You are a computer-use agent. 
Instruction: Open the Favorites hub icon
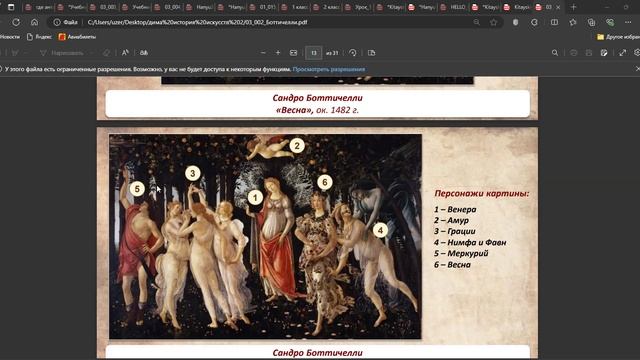[573, 22]
